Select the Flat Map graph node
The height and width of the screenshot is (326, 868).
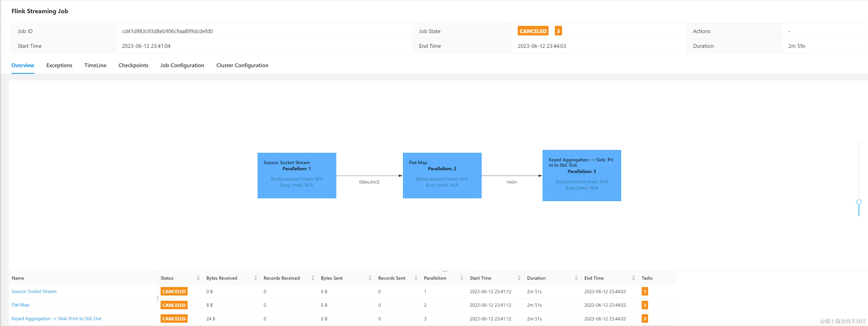(x=442, y=175)
